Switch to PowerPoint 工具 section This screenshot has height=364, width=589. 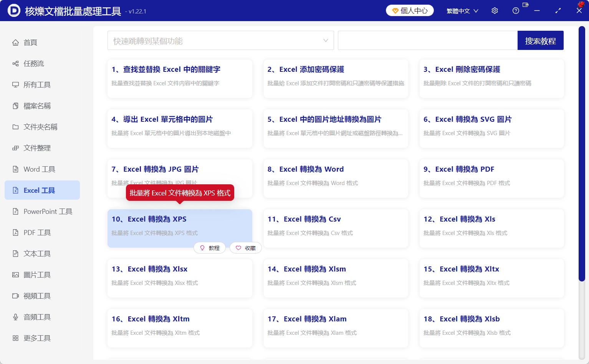coord(42,212)
